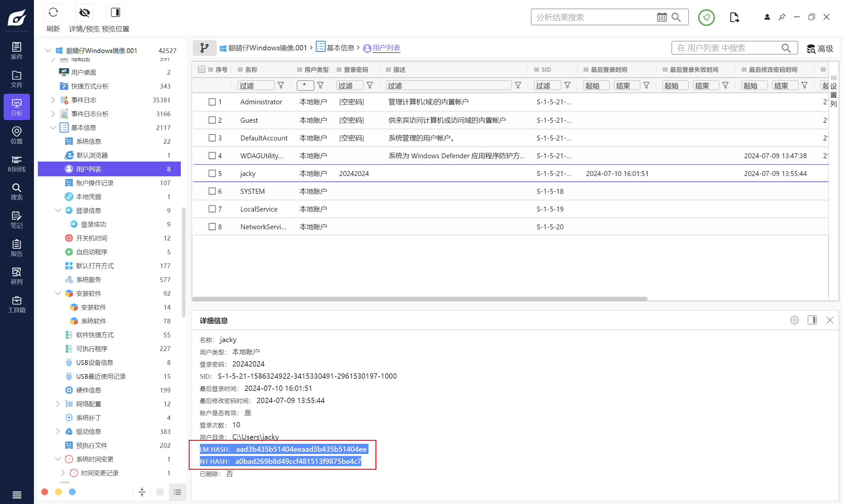The image size is (843, 504).
Task: Open 名称 column filter funnel
Action: point(281,86)
